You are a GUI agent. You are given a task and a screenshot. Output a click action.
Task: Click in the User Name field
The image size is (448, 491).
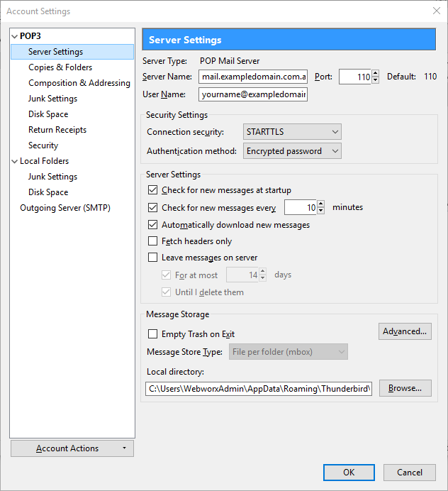[253, 94]
